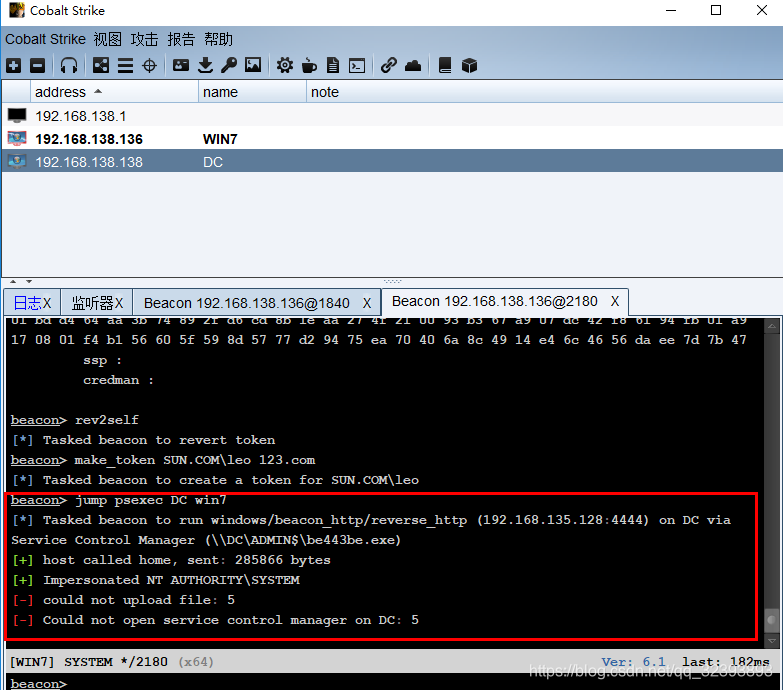
Task: Open the 攻击 menu
Action: (144, 39)
